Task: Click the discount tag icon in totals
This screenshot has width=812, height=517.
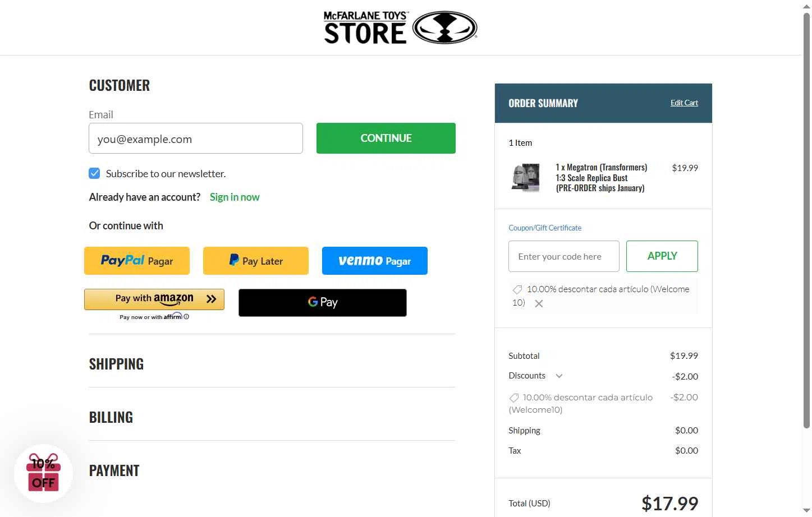Action: point(513,398)
